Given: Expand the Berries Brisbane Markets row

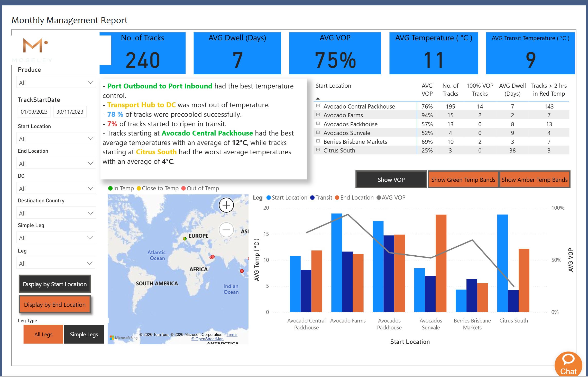Looking at the screenshot, I should [x=318, y=141].
